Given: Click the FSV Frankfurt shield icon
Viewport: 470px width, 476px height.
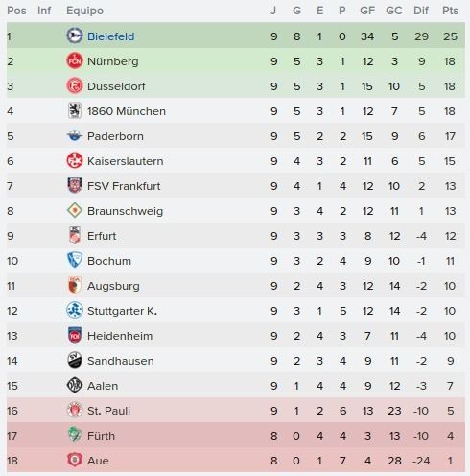Looking at the screenshot, I should [x=75, y=185].
